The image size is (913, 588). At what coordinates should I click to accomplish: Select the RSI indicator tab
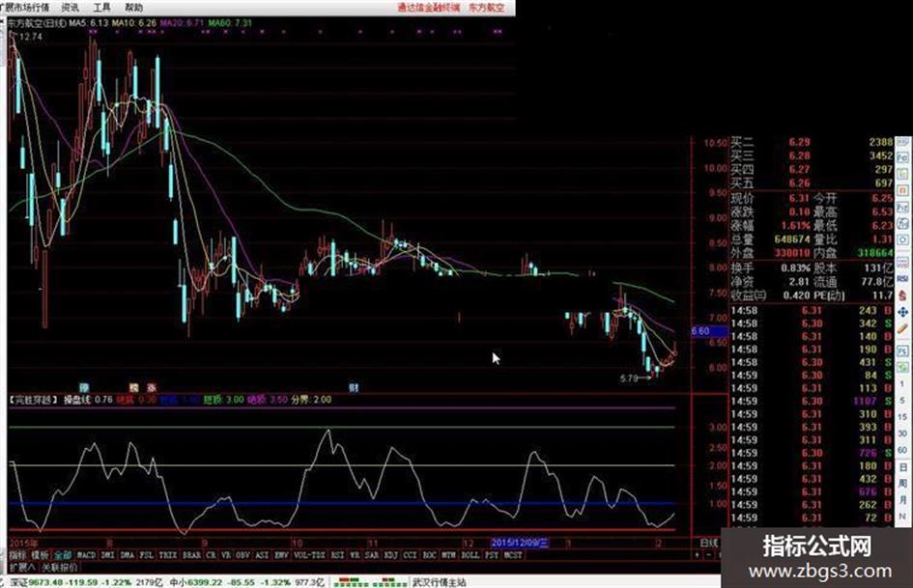(338, 555)
